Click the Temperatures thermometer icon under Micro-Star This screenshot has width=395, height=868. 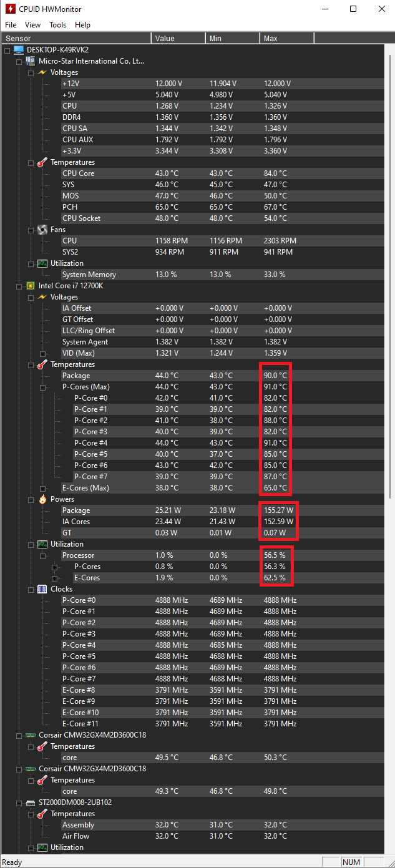click(x=42, y=162)
